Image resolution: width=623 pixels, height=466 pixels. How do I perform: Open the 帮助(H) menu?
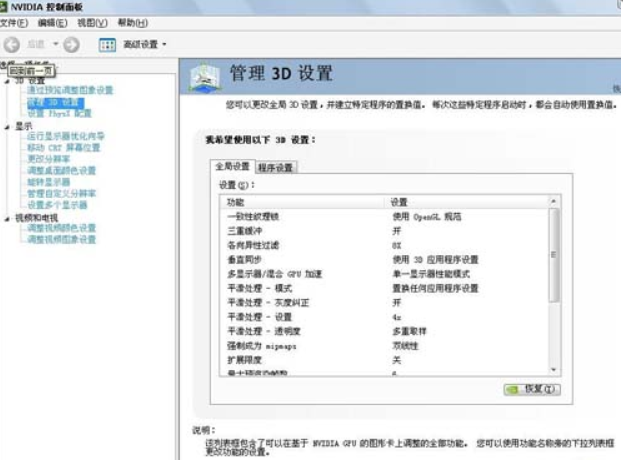133,23
